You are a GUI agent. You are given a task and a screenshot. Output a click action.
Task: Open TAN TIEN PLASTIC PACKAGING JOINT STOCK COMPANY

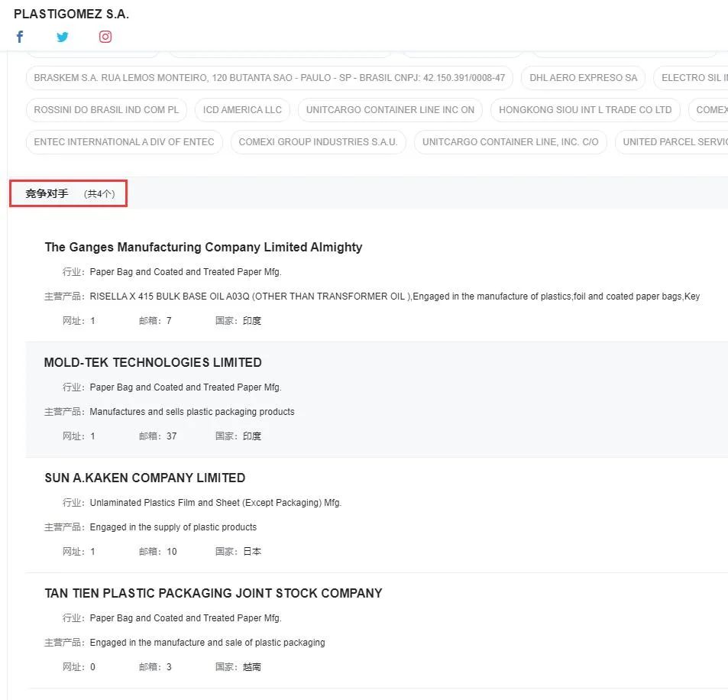click(x=214, y=593)
